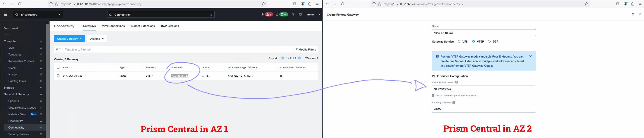The height and width of the screenshot is (138, 644).
Task: Open the Infrastructure app switcher dropdown
Action: pos(38,15)
